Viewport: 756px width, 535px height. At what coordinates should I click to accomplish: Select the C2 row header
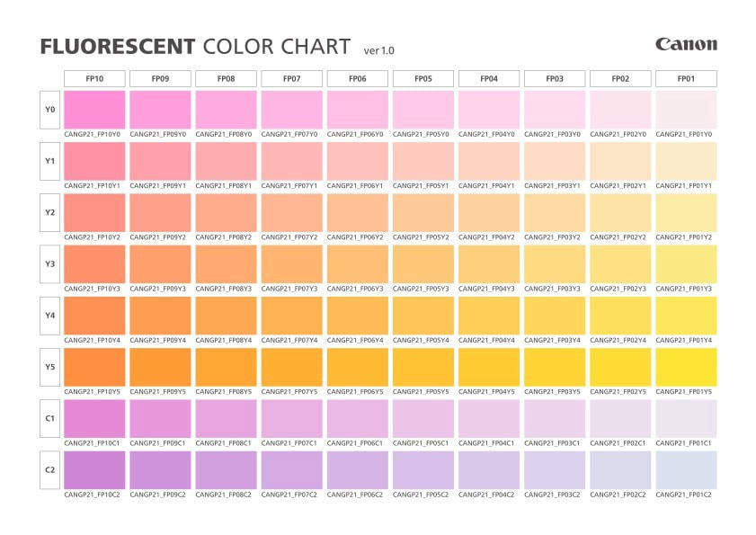point(50,470)
